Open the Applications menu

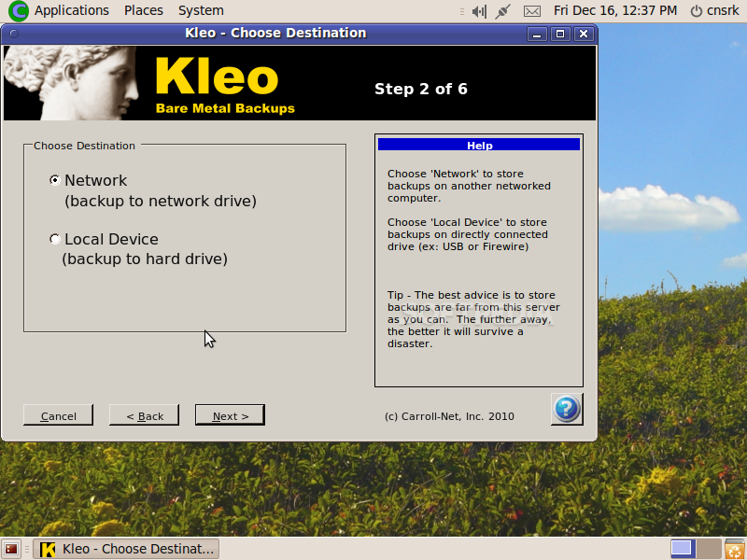point(72,10)
